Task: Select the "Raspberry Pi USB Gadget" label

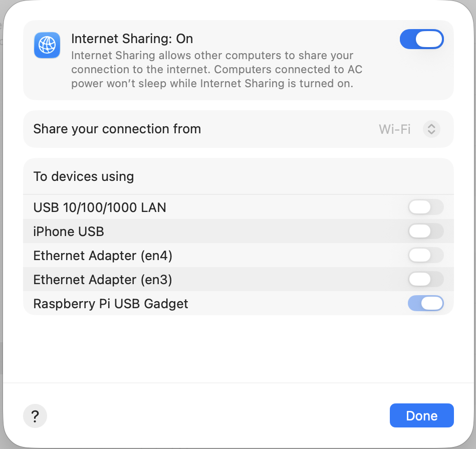Action: tap(111, 304)
